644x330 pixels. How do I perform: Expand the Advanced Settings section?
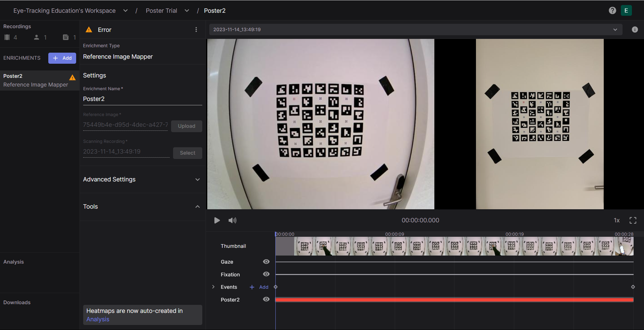(x=143, y=179)
